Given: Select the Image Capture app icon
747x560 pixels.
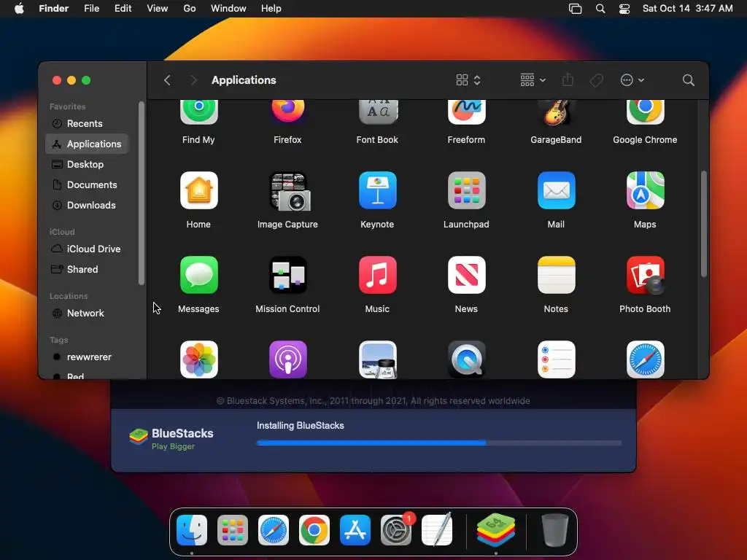Looking at the screenshot, I should tap(289, 192).
